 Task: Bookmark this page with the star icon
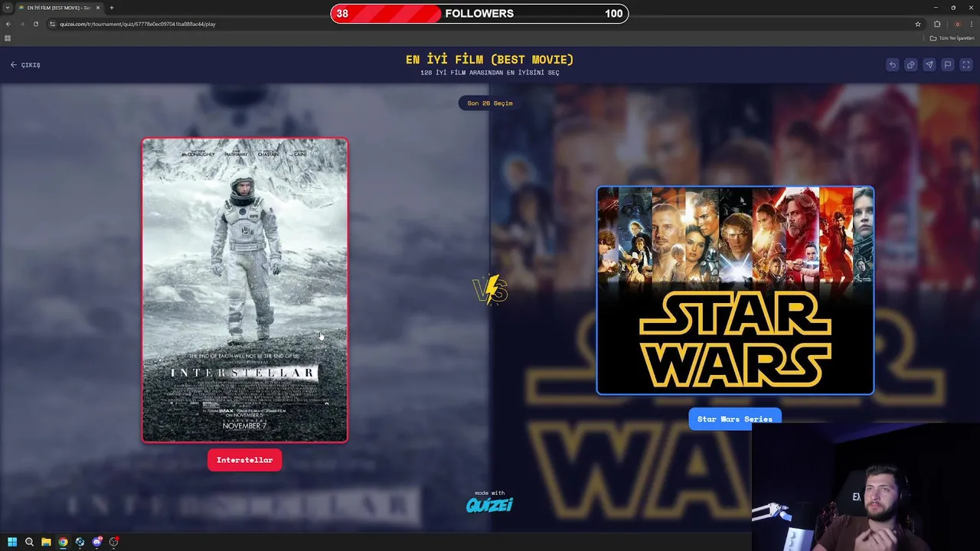tap(918, 24)
